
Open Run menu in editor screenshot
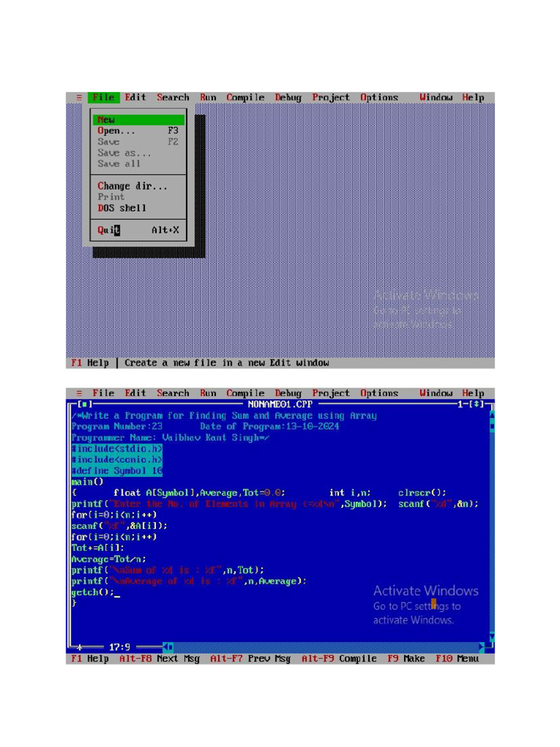pyautogui.click(x=208, y=393)
